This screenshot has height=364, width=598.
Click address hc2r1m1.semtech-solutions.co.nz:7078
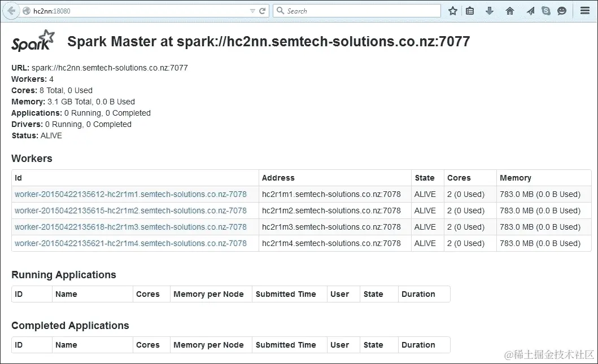pos(331,194)
